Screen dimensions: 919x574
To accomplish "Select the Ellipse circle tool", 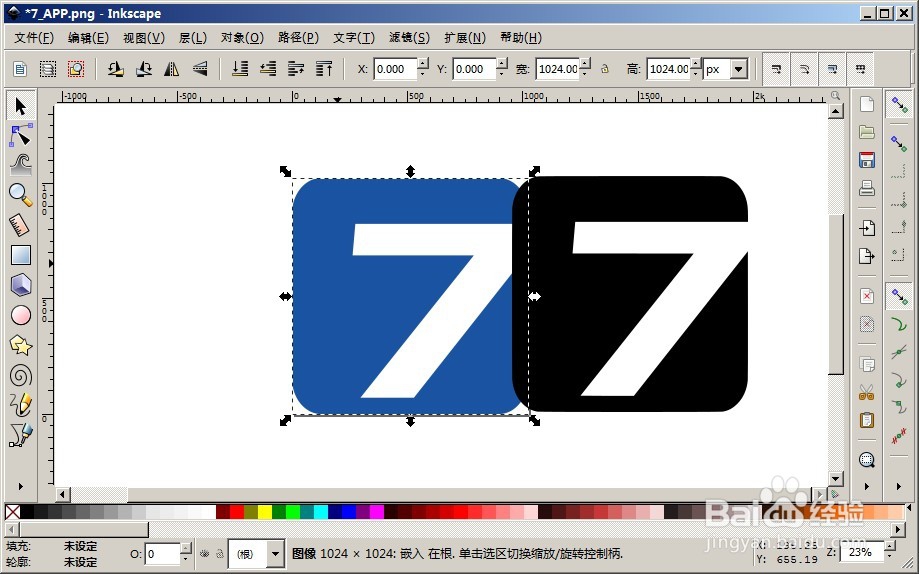I will pyautogui.click(x=21, y=315).
